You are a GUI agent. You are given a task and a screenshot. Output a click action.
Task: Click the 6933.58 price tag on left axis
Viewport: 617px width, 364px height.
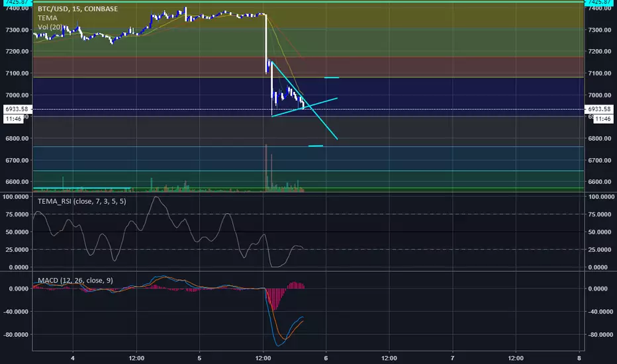coord(17,109)
